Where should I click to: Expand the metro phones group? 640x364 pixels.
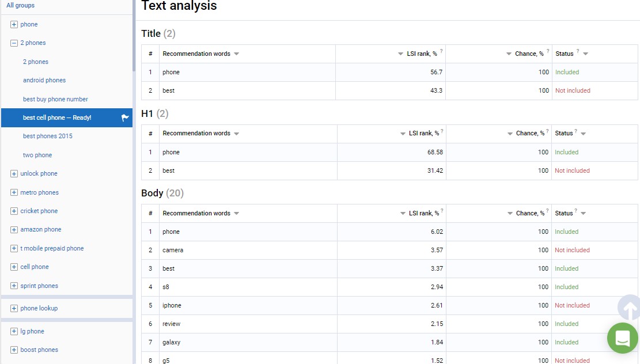[14, 192]
